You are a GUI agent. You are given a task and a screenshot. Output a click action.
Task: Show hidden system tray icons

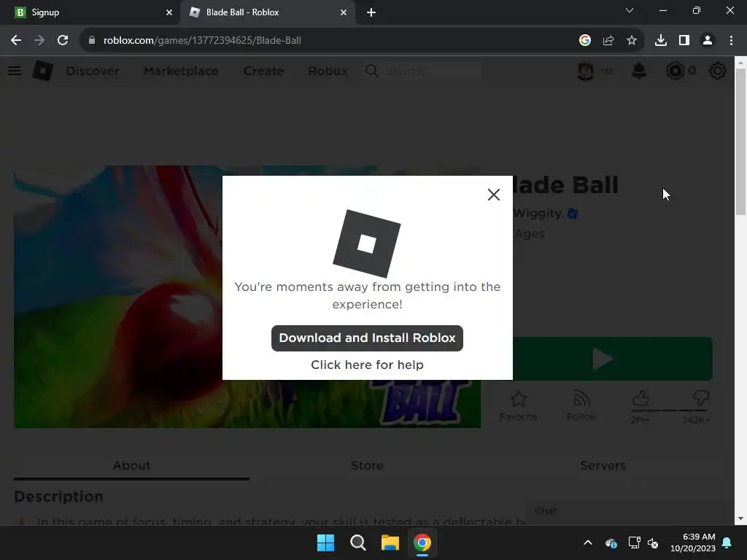tap(588, 542)
